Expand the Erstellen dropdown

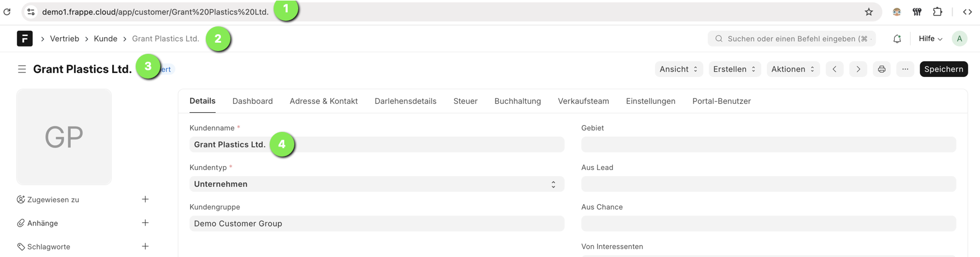pyautogui.click(x=734, y=69)
